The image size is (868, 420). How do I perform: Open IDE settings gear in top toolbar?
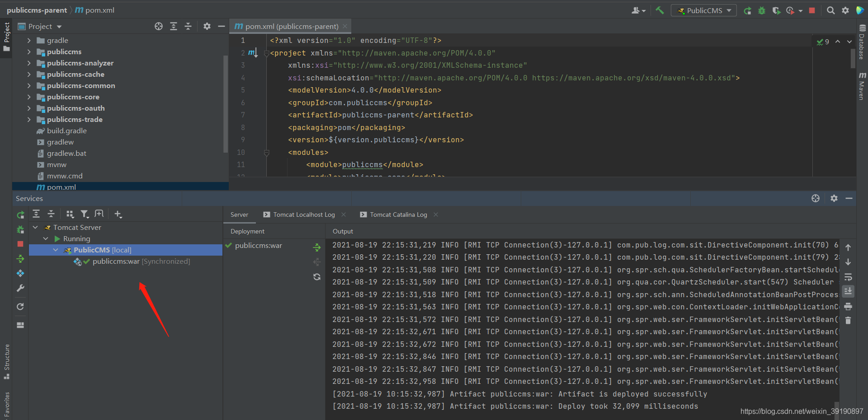click(x=845, y=10)
